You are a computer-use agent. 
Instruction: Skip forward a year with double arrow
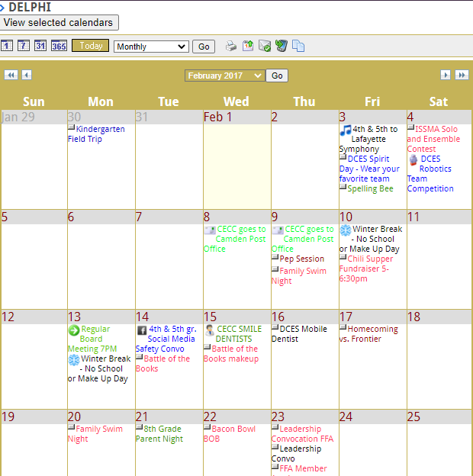pyautogui.click(x=462, y=75)
